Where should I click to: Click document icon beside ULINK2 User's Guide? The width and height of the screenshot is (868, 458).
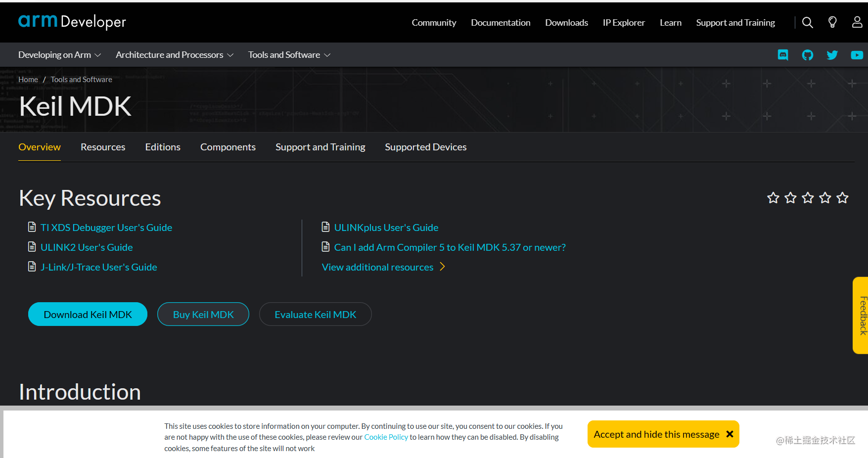[x=32, y=247]
